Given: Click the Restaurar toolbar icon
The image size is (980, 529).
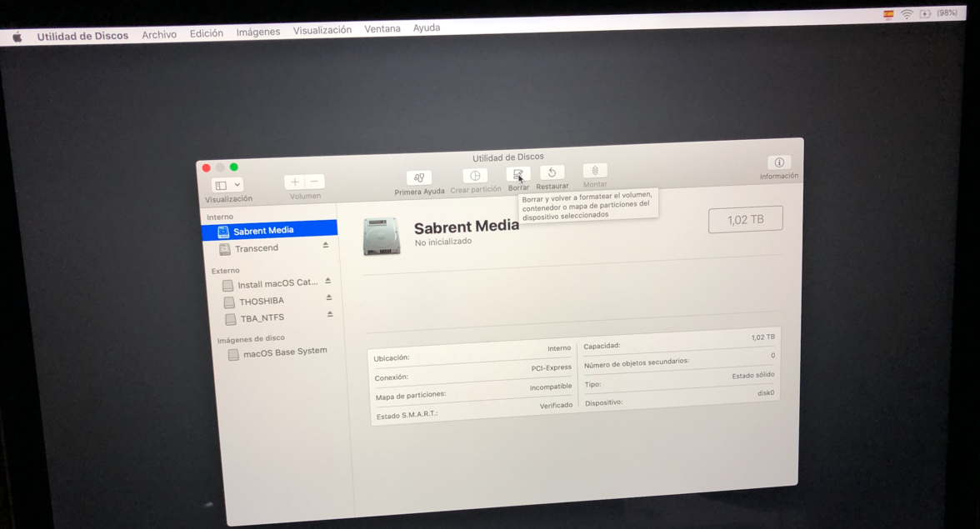Looking at the screenshot, I should click(552, 172).
